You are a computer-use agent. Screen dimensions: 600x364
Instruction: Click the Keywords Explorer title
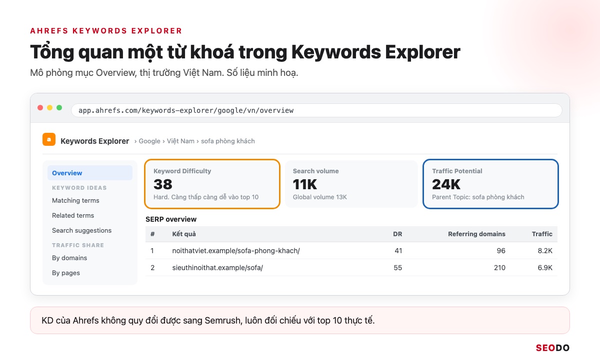click(x=95, y=141)
